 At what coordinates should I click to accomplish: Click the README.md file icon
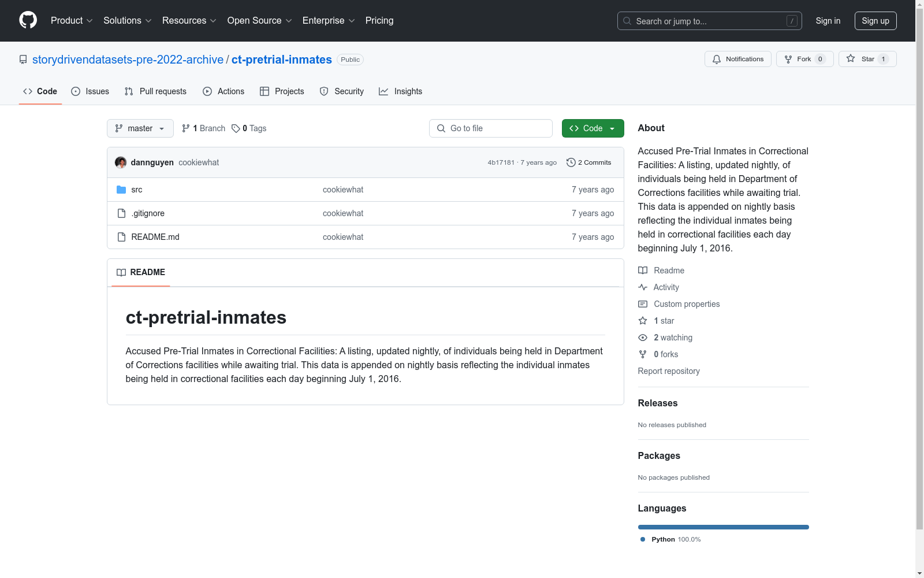(121, 237)
